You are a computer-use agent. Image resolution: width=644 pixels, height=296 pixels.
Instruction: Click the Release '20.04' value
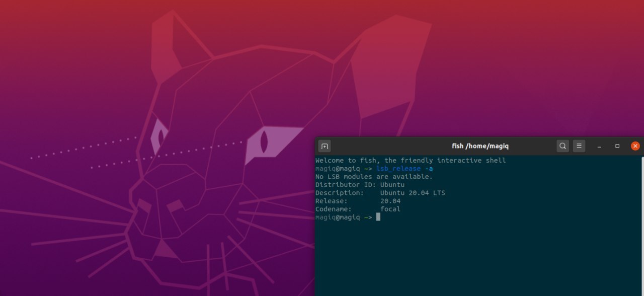point(390,201)
